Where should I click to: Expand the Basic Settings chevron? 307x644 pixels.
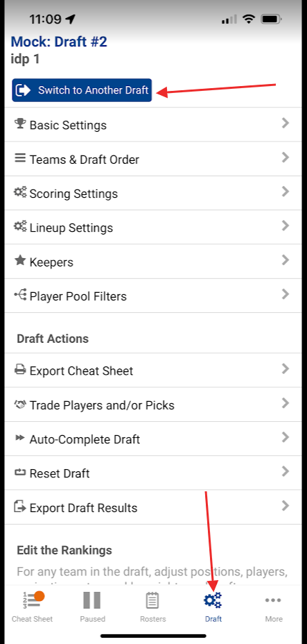(286, 124)
